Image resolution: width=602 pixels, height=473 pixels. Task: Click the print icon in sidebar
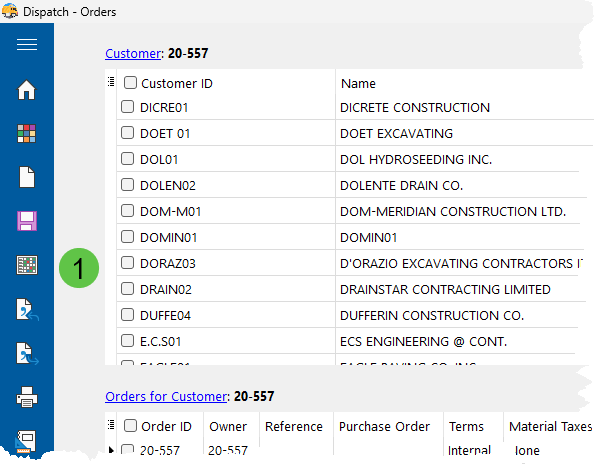pyautogui.click(x=27, y=398)
